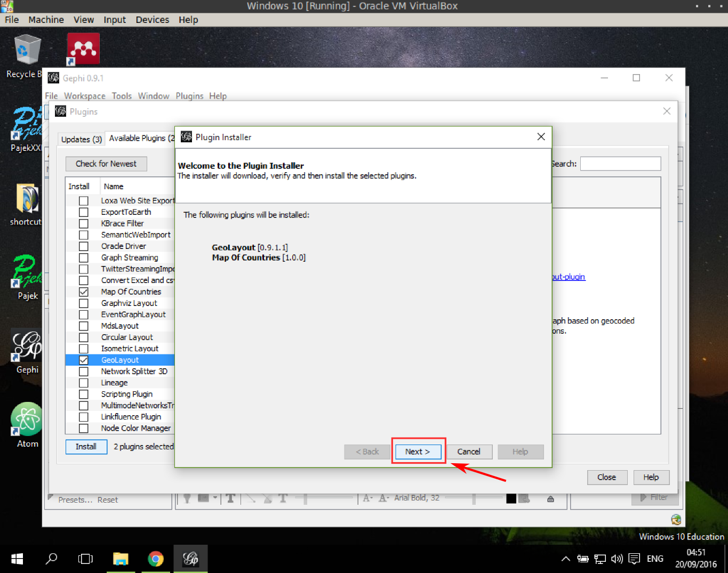Tick the KBrace Filter checkbox
The width and height of the screenshot is (728, 573).
(x=84, y=223)
